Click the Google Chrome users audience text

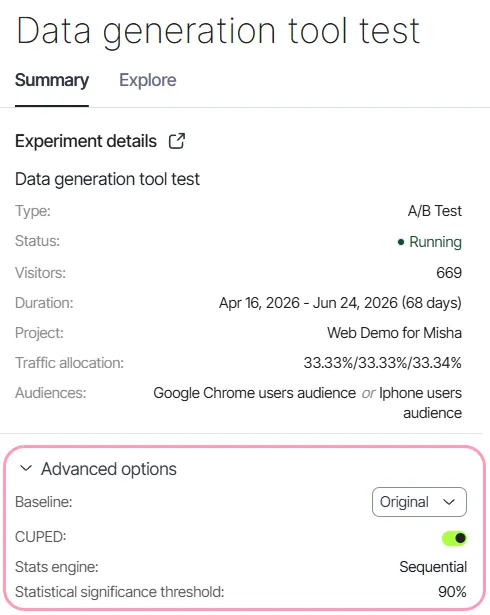pyautogui.click(x=254, y=393)
